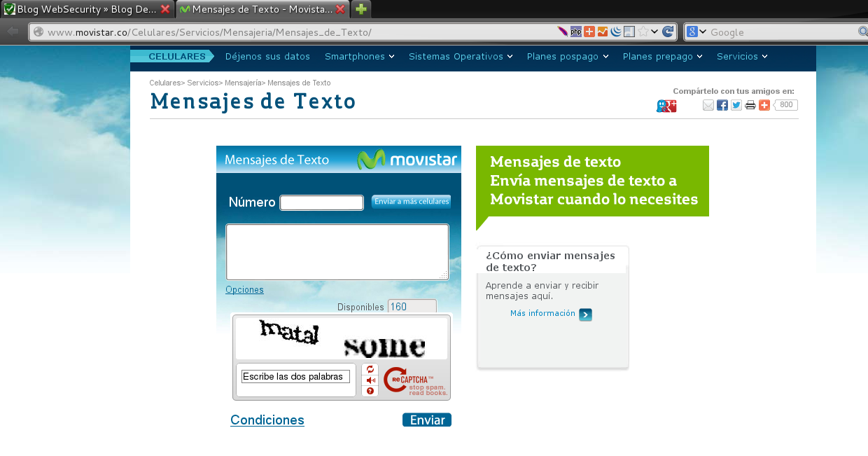This screenshot has height=456, width=868.
Task: Open the address bar history dropdown arrow
Action: (x=654, y=32)
